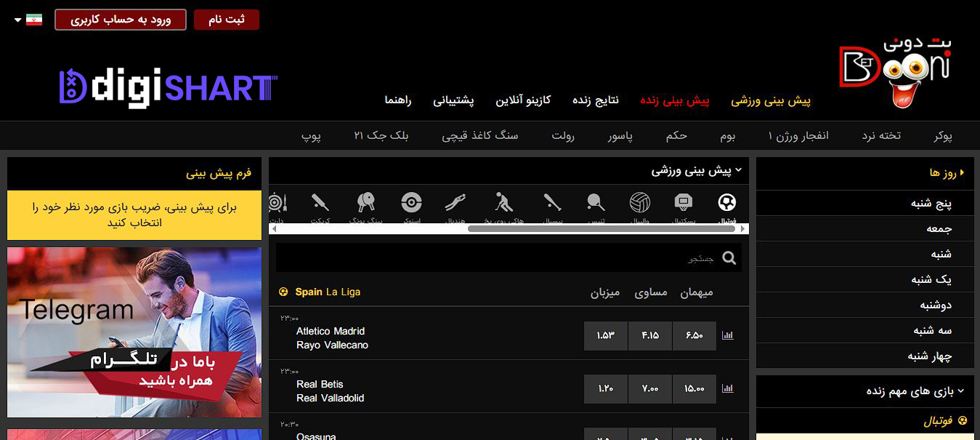980x440 pixels.
Task: Select the tennis racket icon
Action: coord(596,202)
